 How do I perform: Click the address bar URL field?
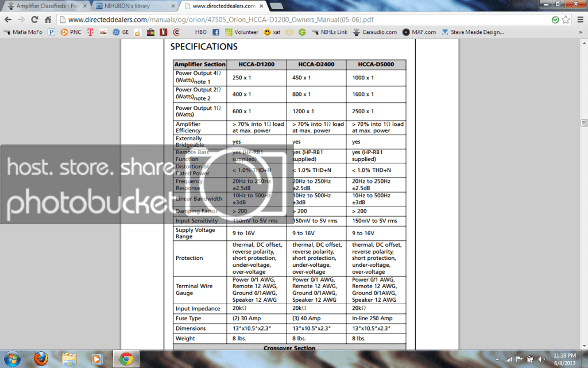point(304,20)
